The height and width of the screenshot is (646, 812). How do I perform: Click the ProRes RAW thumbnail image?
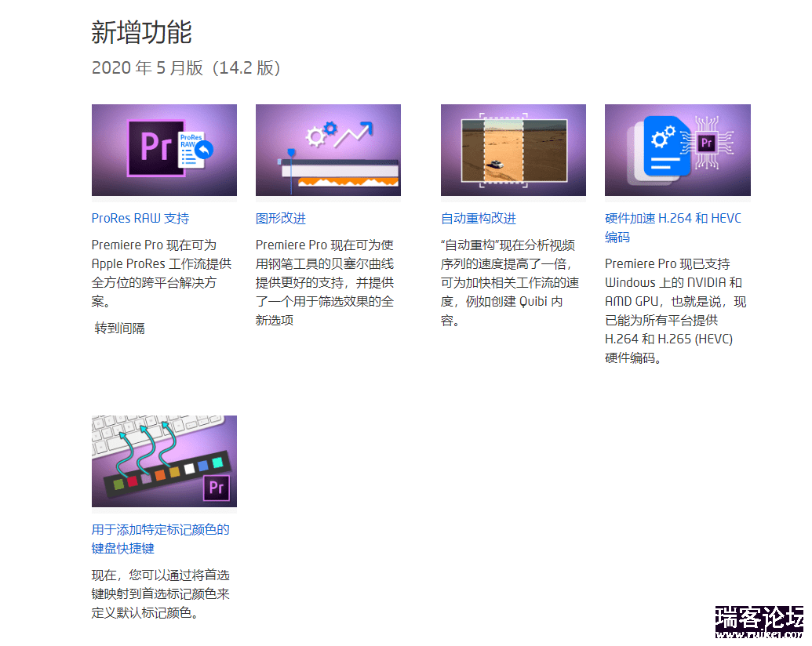pos(164,150)
